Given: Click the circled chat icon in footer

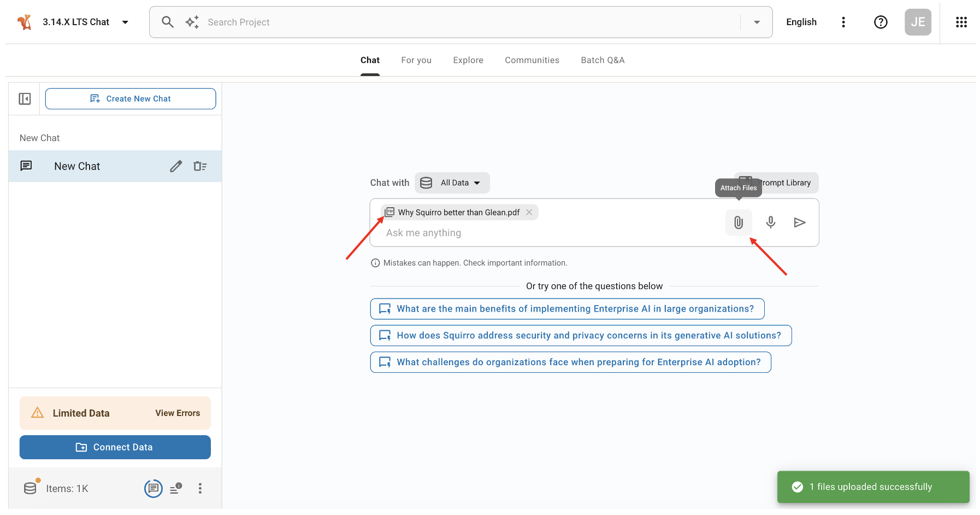Looking at the screenshot, I should (153, 488).
